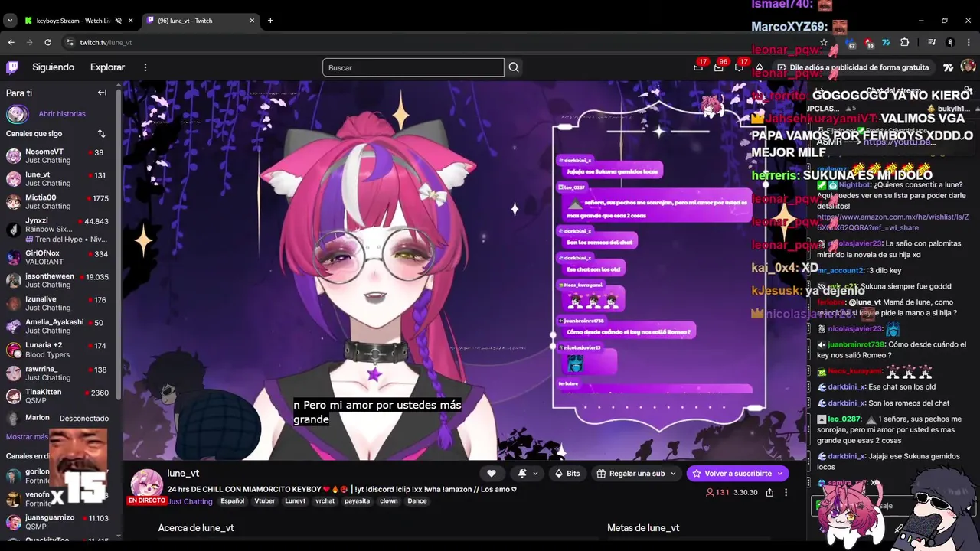Open the three-dot menu beside Explorar
The width and height of the screenshot is (980, 551).
click(145, 67)
